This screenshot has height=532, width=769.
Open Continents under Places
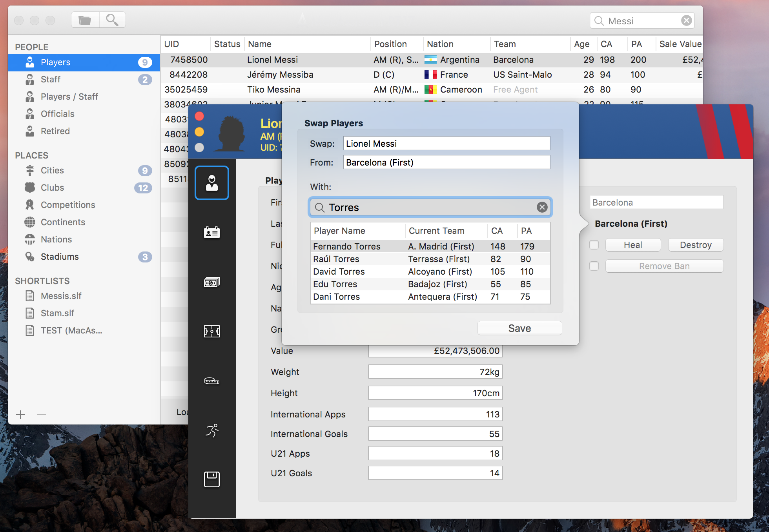coord(84,222)
